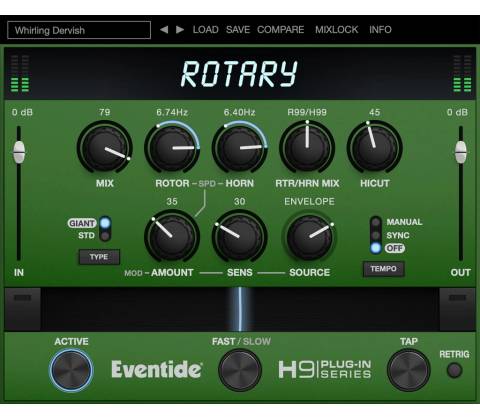Click the Eventide logo
Viewport: 480px width, 420px height.
(157, 369)
